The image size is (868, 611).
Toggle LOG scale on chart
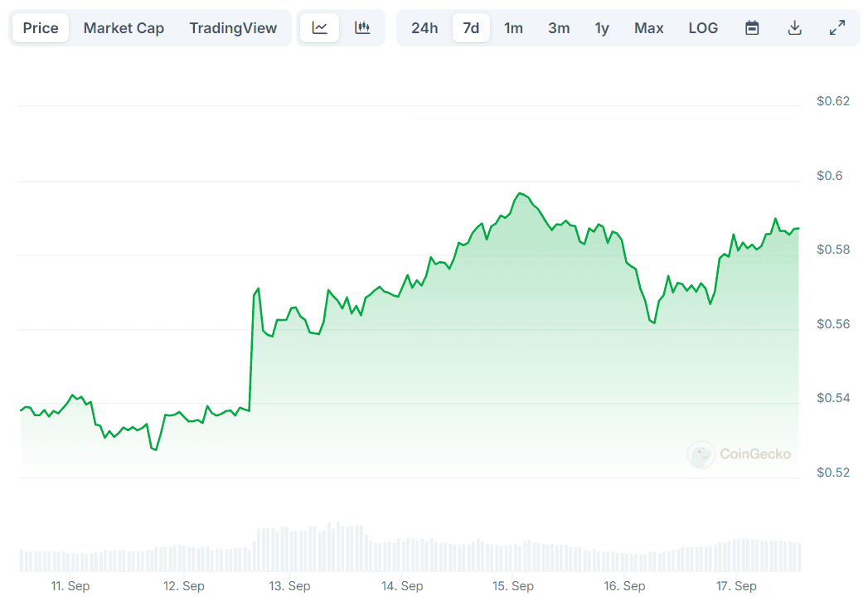click(x=703, y=27)
